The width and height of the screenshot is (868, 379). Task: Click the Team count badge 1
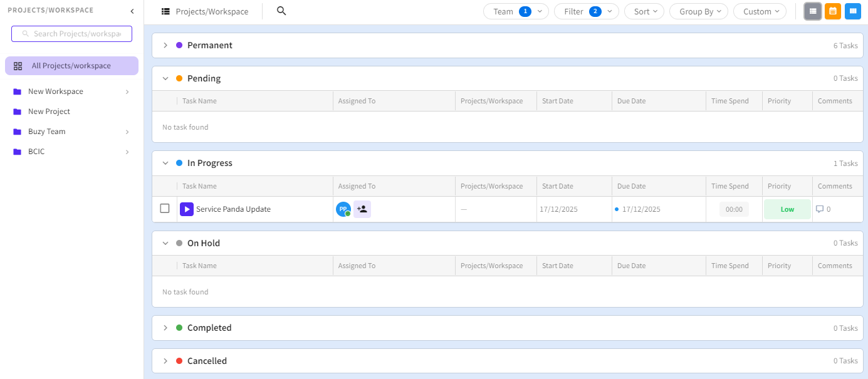coord(525,11)
